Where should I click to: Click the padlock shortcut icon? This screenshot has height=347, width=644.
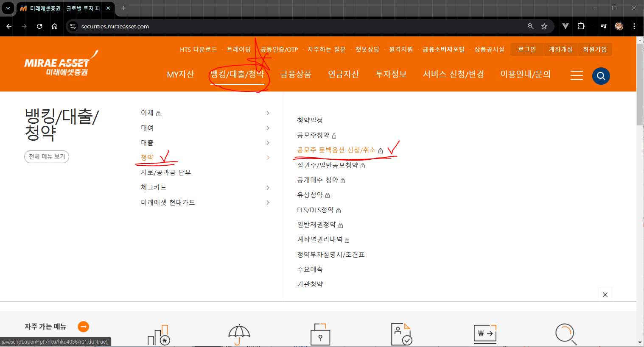[320, 334]
